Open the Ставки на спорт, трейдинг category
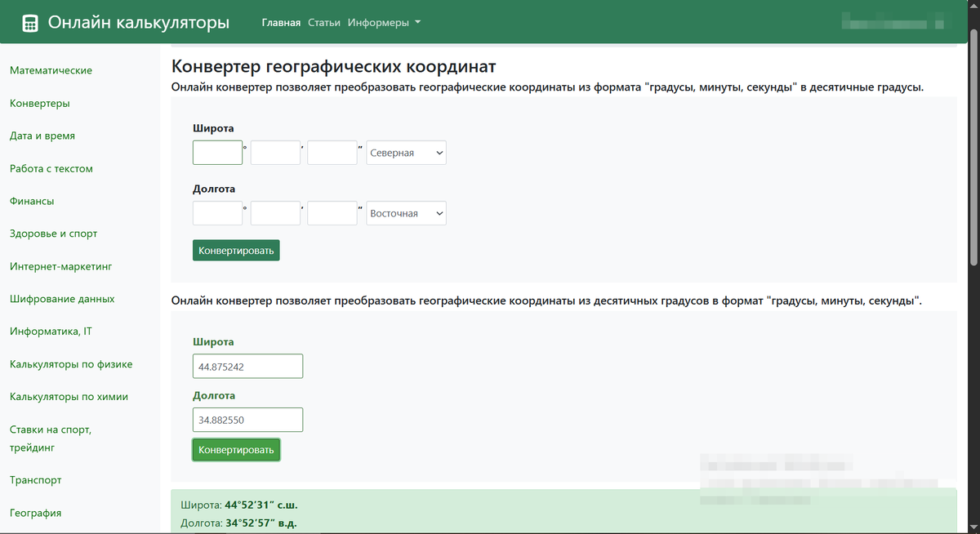This screenshot has width=980, height=534. [x=50, y=438]
